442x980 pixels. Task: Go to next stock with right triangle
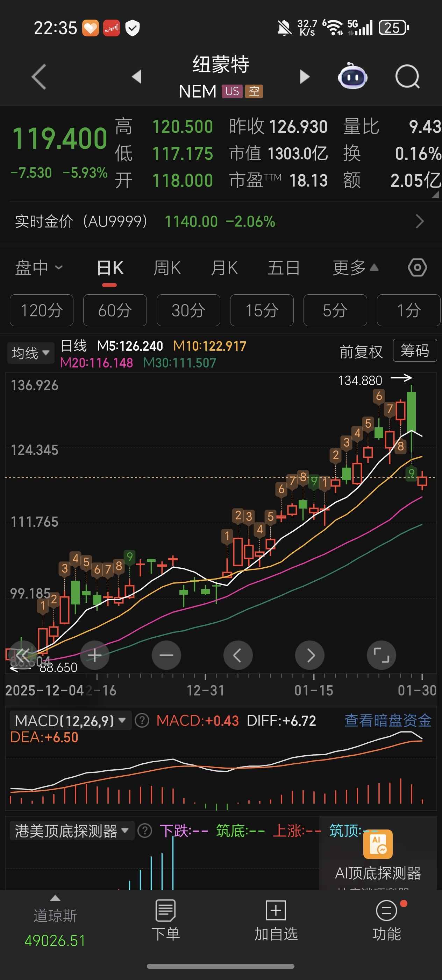coord(305,76)
